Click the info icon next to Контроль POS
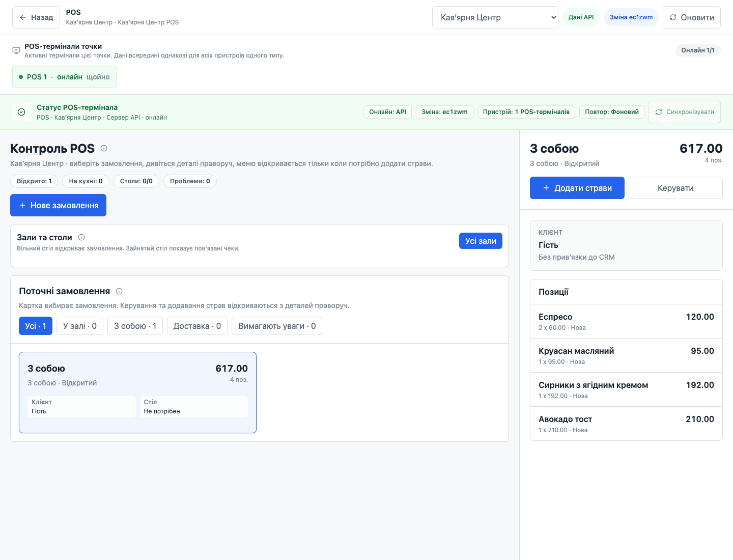This screenshot has width=733, height=560. [x=104, y=148]
